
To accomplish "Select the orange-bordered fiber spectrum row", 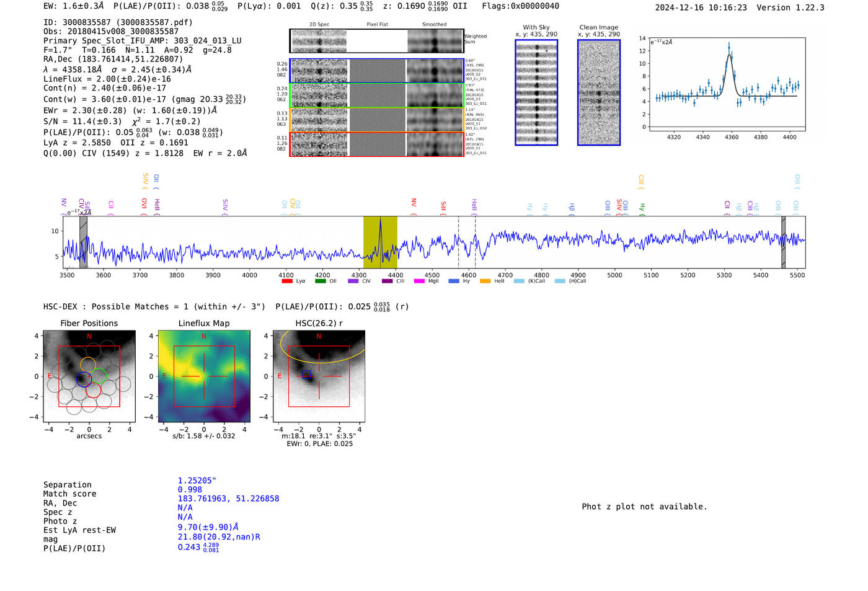I will [x=376, y=120].
